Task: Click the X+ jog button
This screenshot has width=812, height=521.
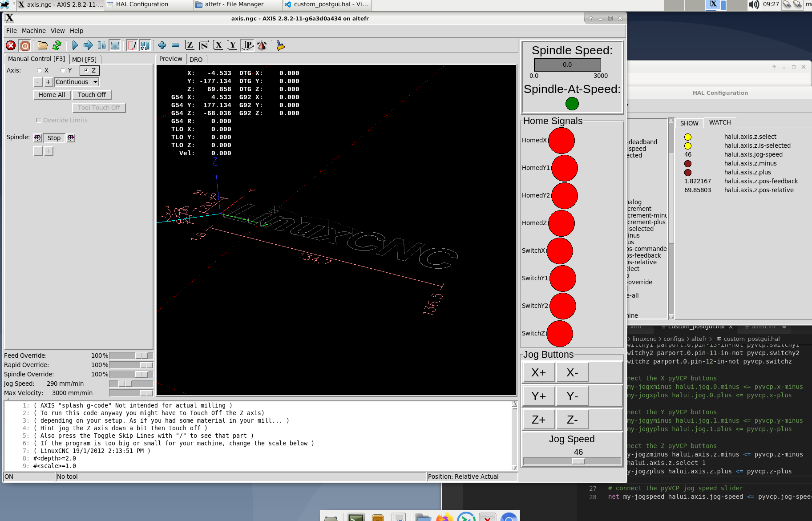Action: [539, 372]
